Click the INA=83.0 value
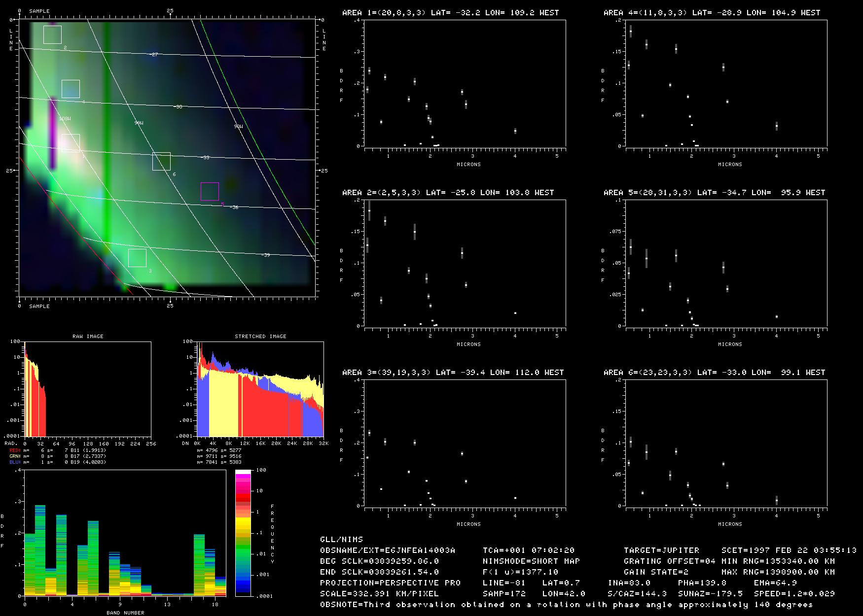This screenshot has width=863, height=616. pos(629,583)
